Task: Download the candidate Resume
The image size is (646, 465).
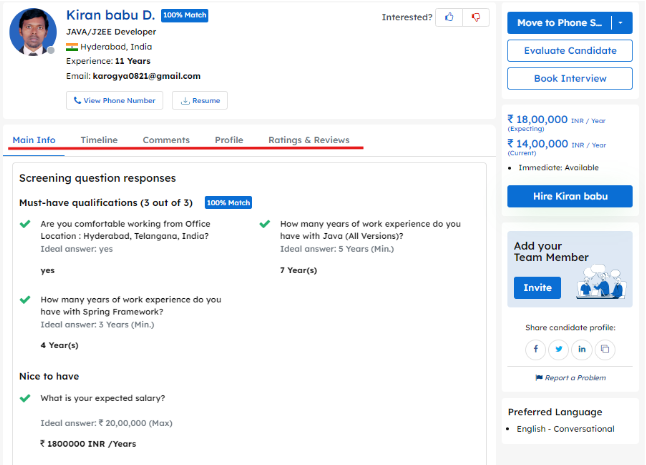Action: coord(200,100)
